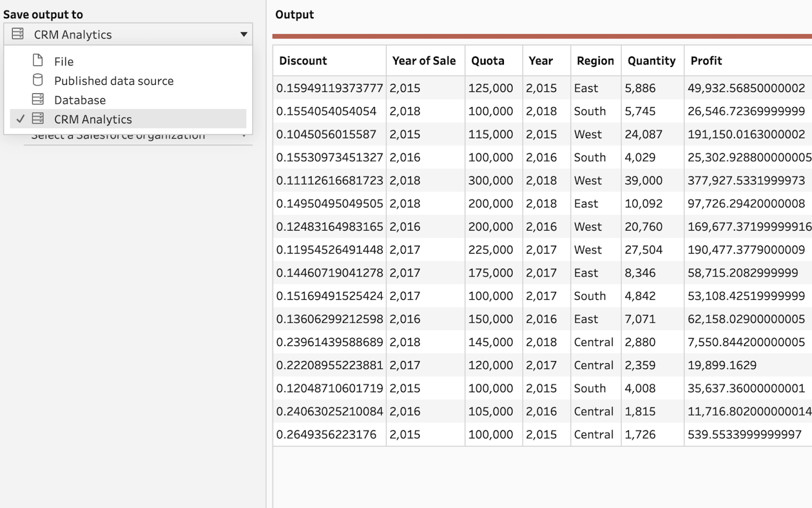Click the Quota column header

pos(488,60)
